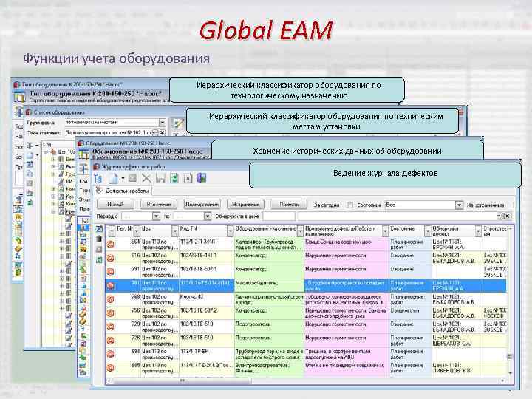Open Группировка dropdown in Список оборудования window
This screenshot has height=399, width=532.
tap(162, 122)
